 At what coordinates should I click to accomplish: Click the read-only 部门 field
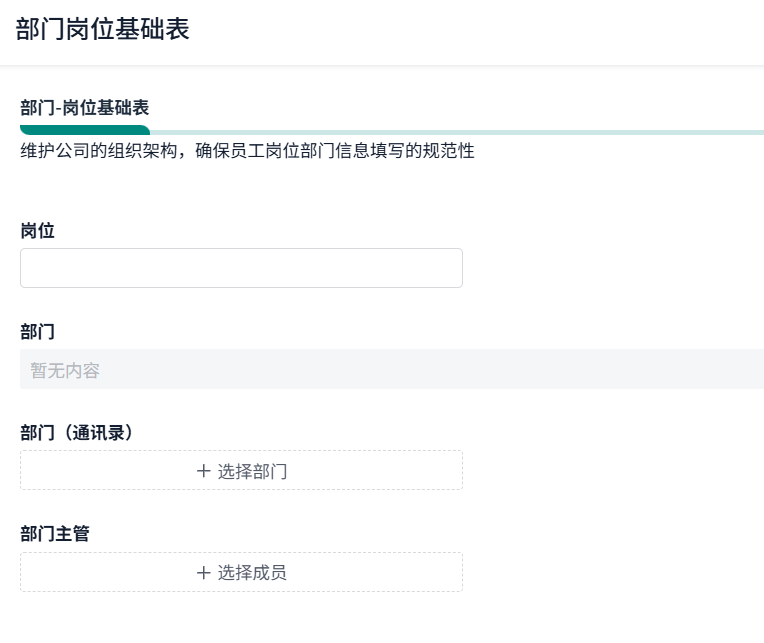(x=390, y=369)
